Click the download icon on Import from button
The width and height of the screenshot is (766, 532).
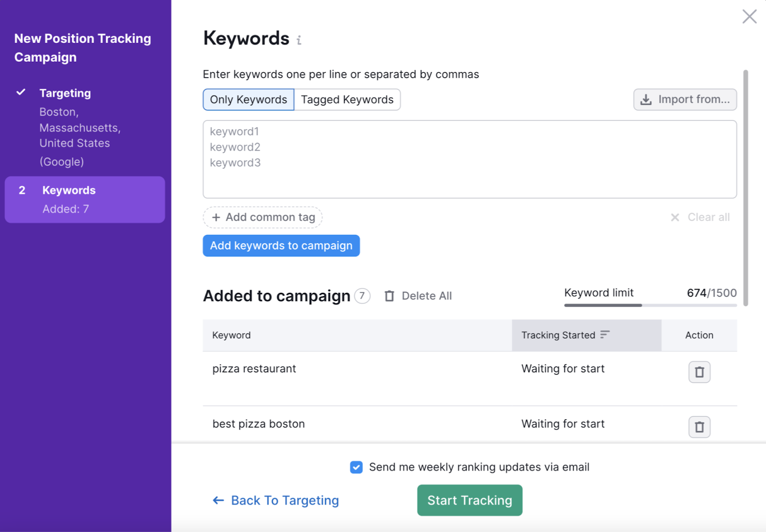click(x=646, y=100)
